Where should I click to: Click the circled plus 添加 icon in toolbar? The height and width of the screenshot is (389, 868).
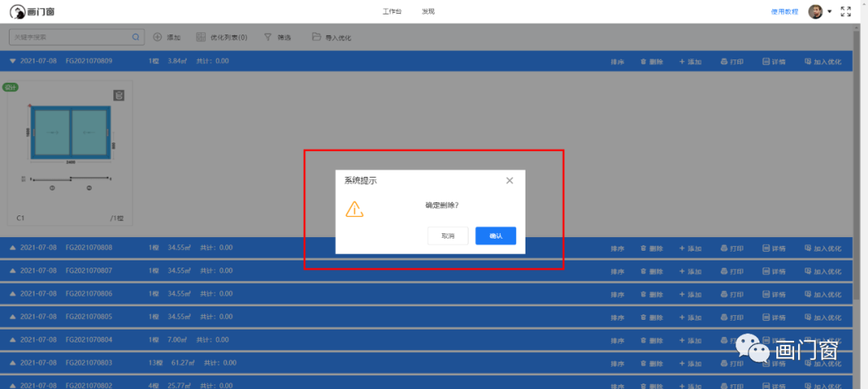158,37
